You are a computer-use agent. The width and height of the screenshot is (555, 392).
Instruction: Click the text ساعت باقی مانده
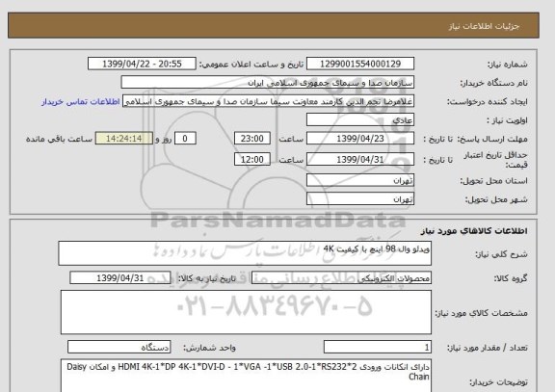click(59, 139)
